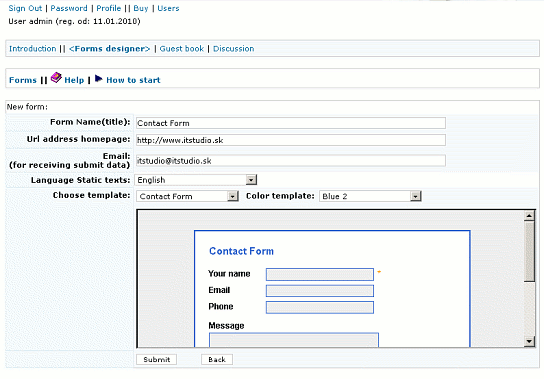
Task: Click preview scrollbar down arrow
Action: tap(529, 341)
